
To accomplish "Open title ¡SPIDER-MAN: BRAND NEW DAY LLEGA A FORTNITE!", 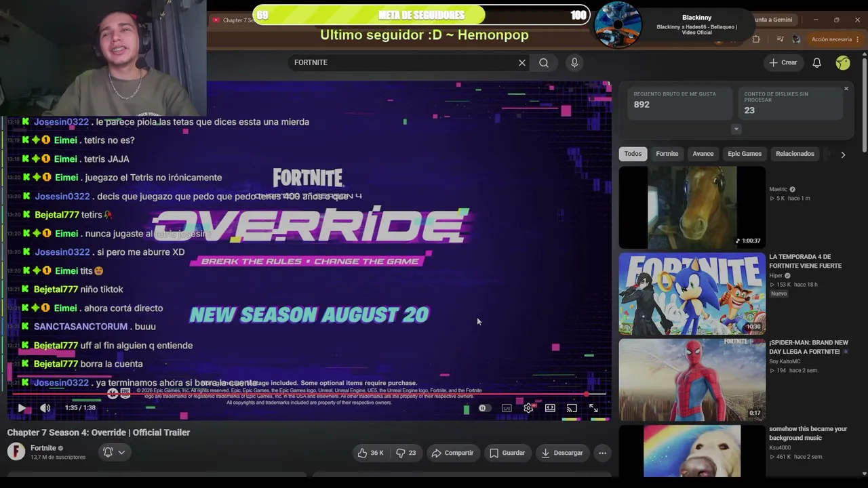I will coord(808,347).
